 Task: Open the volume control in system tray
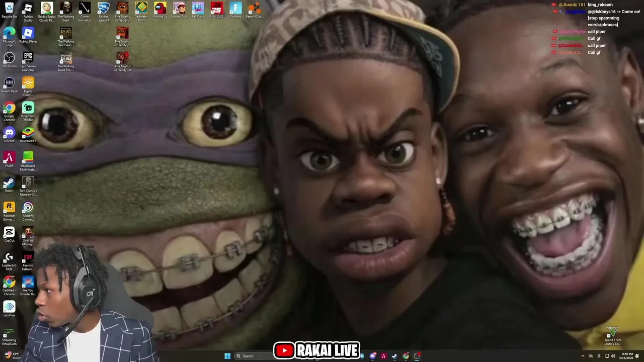[613, 356]
